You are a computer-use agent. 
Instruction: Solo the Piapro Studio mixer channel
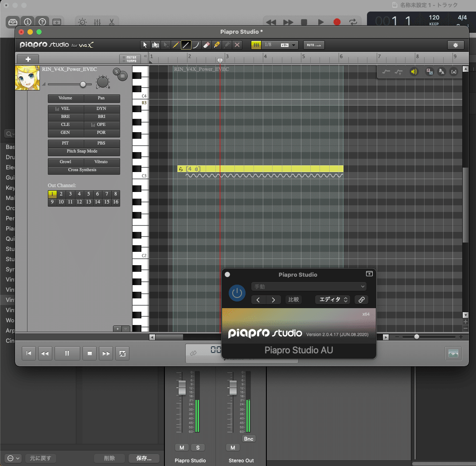click(x=198, y=447)
